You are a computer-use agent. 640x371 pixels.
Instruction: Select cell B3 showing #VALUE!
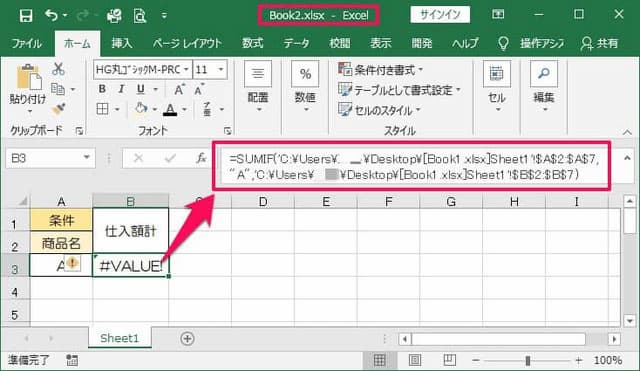coord(131,265)
